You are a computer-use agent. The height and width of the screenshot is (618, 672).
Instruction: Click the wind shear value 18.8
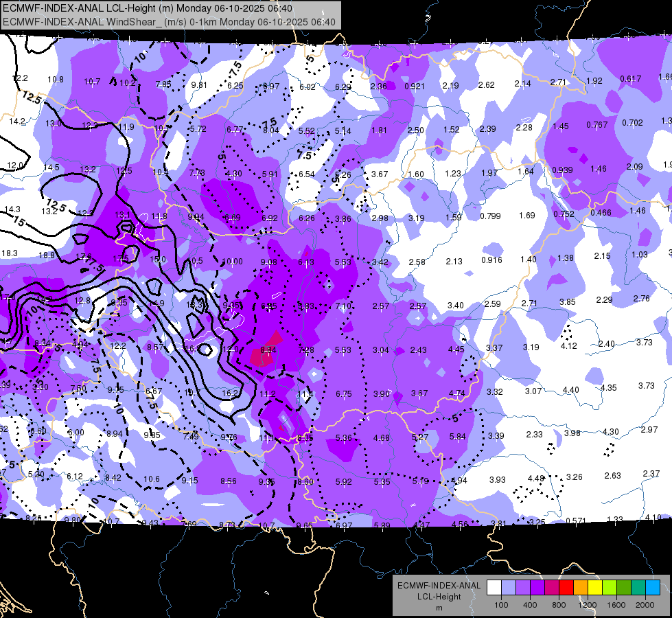click(47, 255)
